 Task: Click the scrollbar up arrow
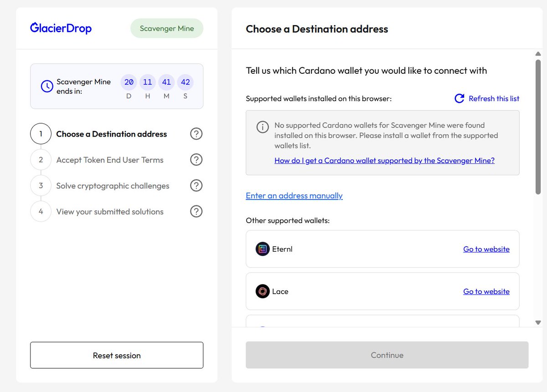point(538,54)
